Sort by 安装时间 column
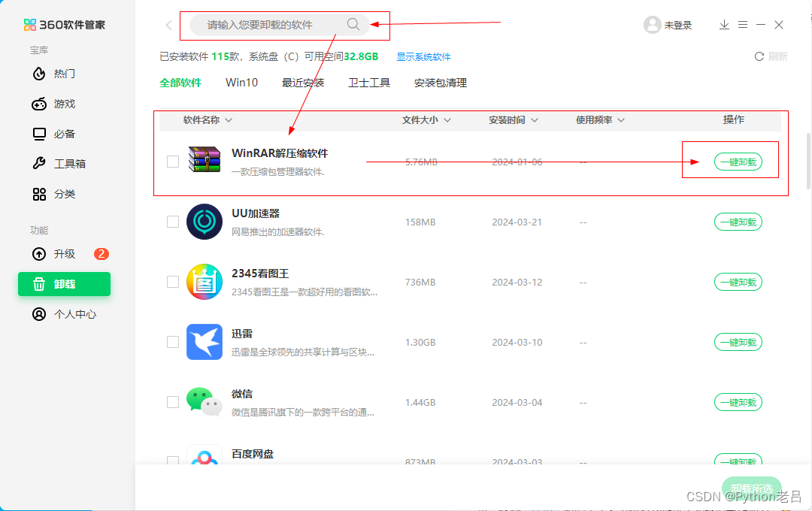This screenshot has width=812, height=511. pyautogui.click(x=514, y=119)
